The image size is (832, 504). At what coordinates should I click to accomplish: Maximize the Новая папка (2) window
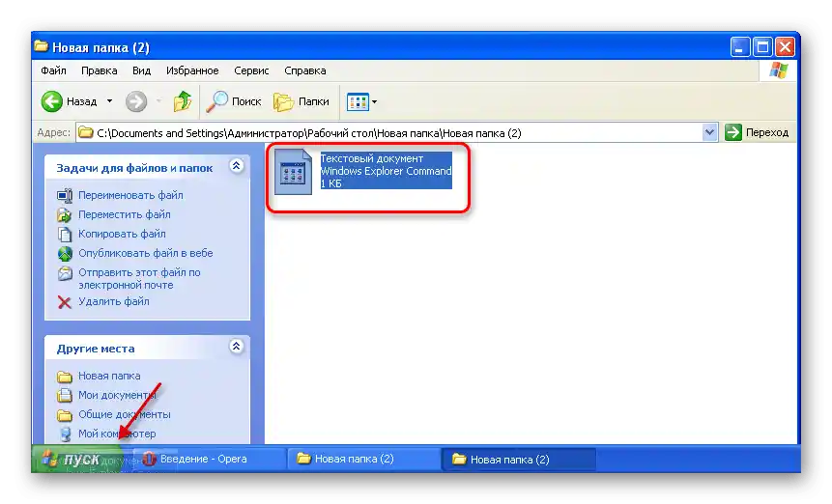click(762, 47)
